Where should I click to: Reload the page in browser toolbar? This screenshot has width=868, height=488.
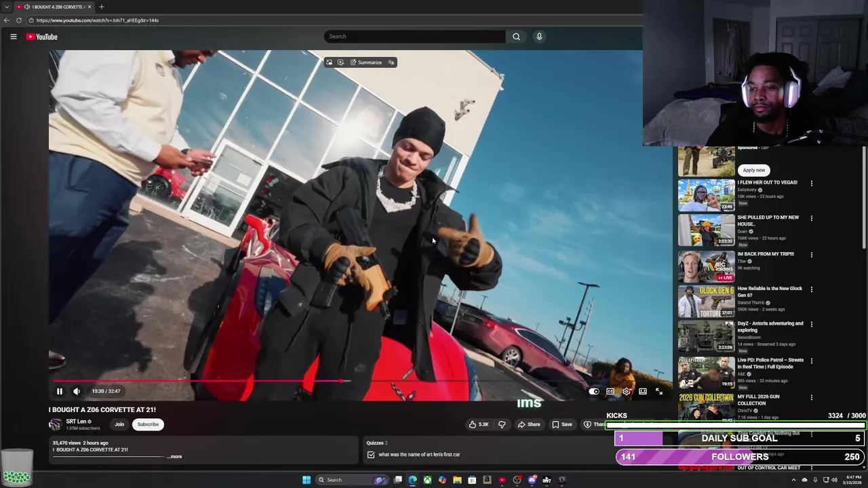click(x=19, y=20)
